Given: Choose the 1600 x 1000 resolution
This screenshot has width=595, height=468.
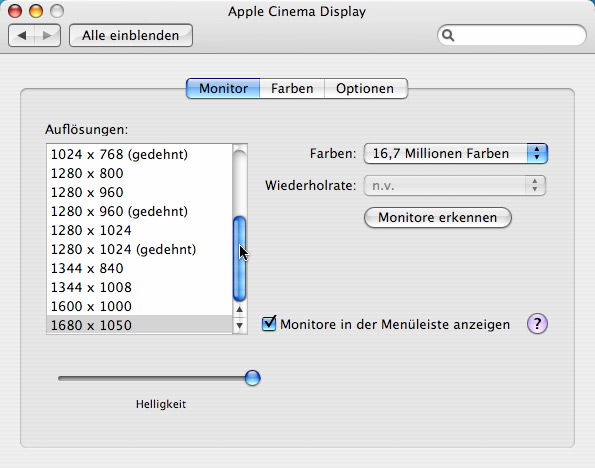Looking at the screenshot, I should [139, 306].
